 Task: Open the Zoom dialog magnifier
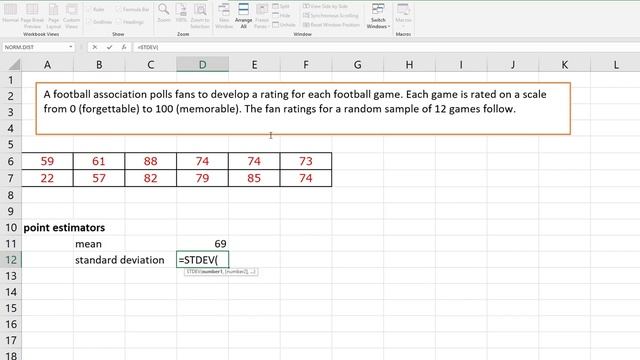[x=164, y=13]
